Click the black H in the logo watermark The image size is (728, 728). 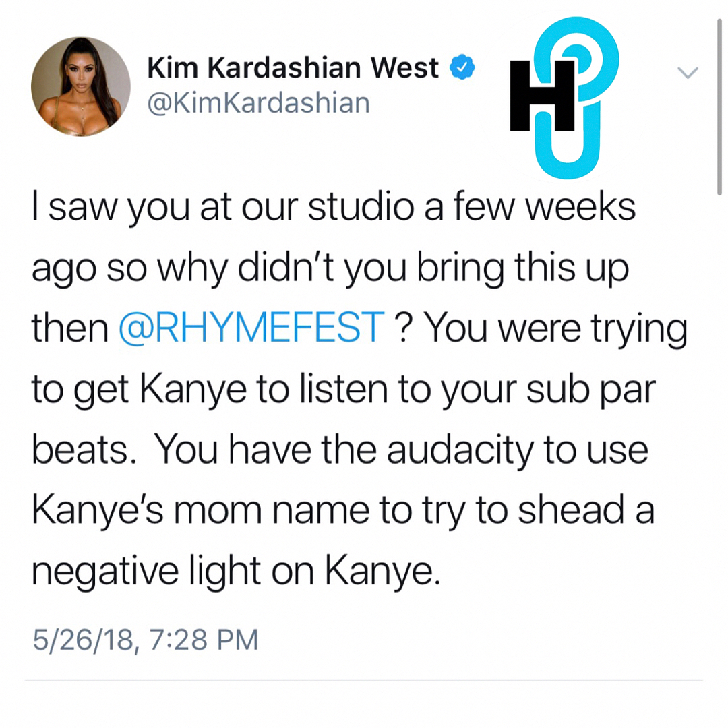[542, 96]
